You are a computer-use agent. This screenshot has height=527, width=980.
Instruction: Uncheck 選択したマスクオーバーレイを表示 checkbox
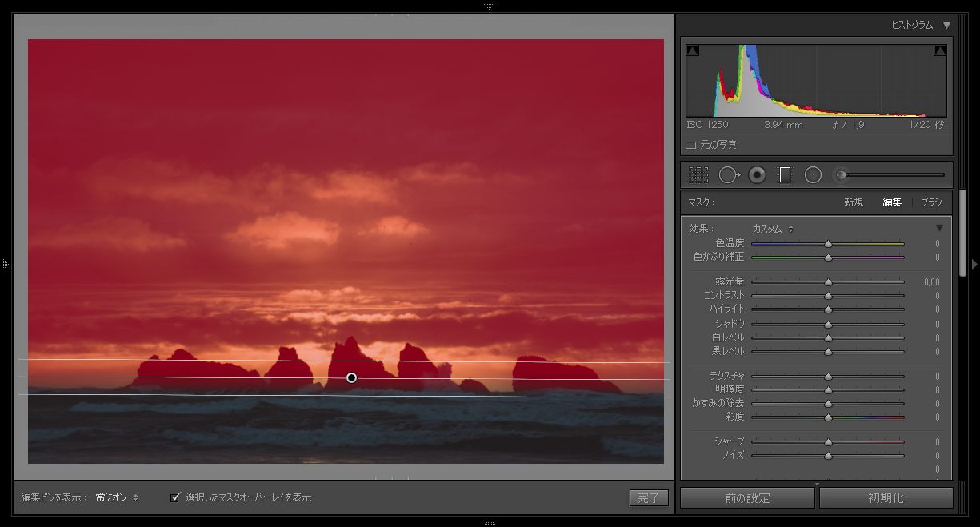pyautogui.click(x=176, y=497)
